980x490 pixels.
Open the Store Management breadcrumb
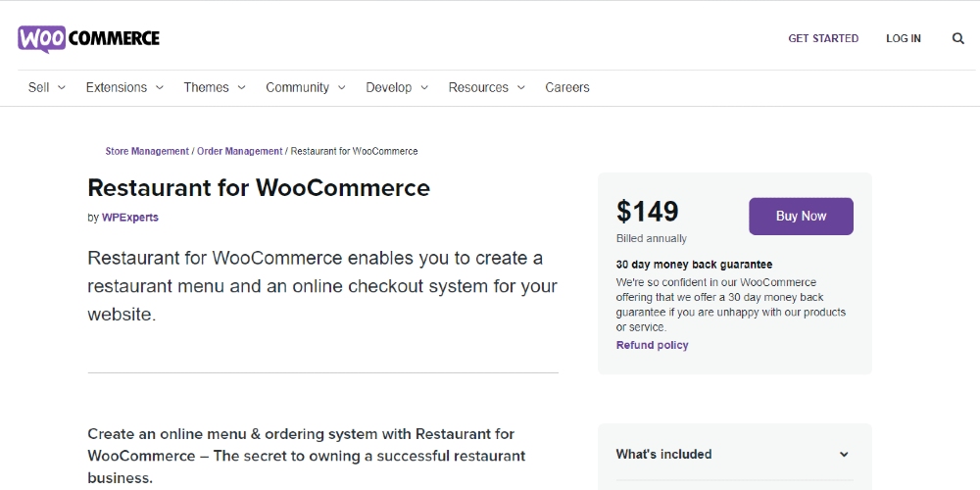pyautogui.click(x=147, y=151)
